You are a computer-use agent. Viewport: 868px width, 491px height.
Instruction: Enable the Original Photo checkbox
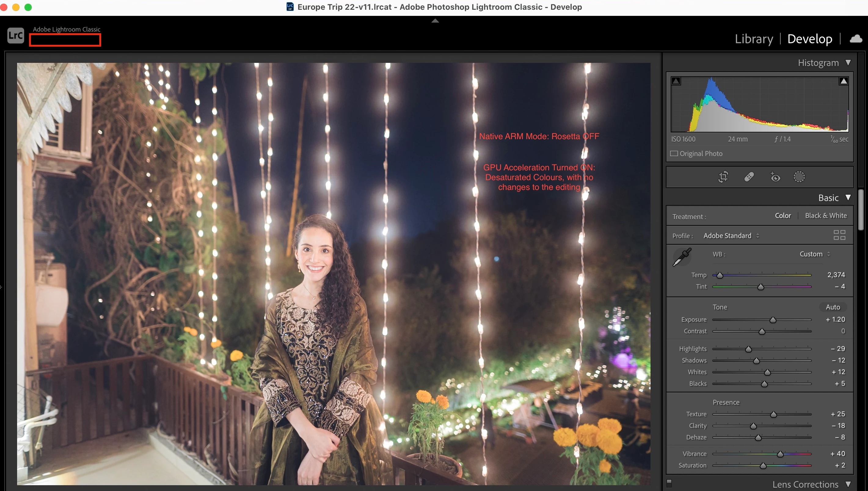[674, 154]
